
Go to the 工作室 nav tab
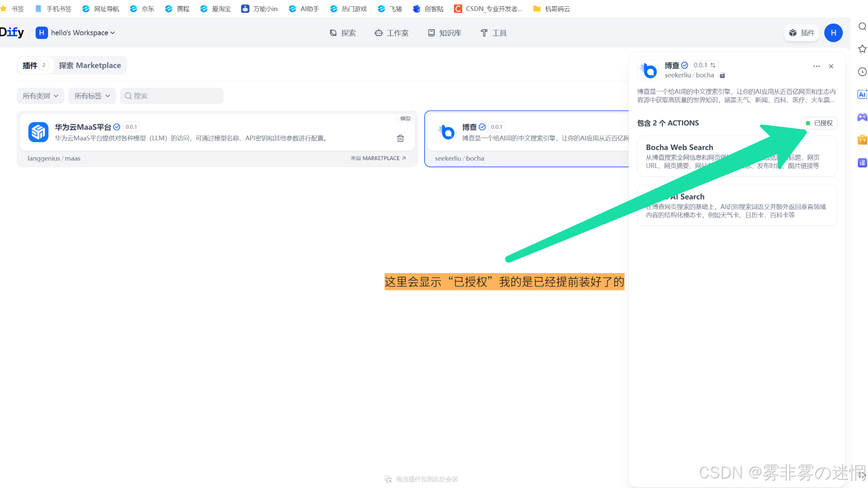[391, 33]
